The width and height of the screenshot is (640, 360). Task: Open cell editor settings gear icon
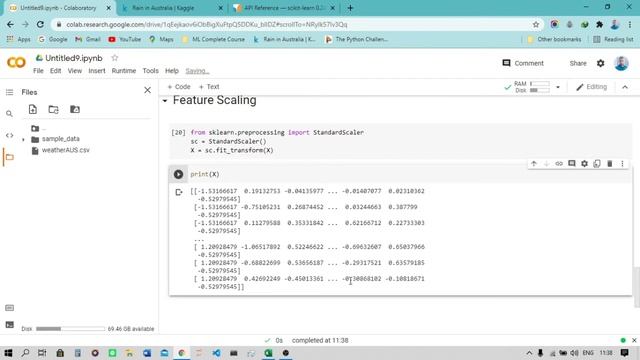584,164
